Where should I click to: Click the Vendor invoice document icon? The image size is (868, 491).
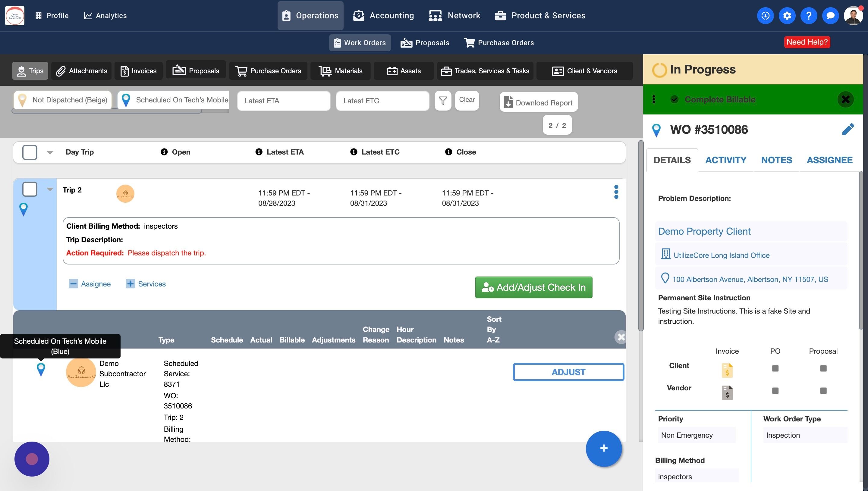727,392
